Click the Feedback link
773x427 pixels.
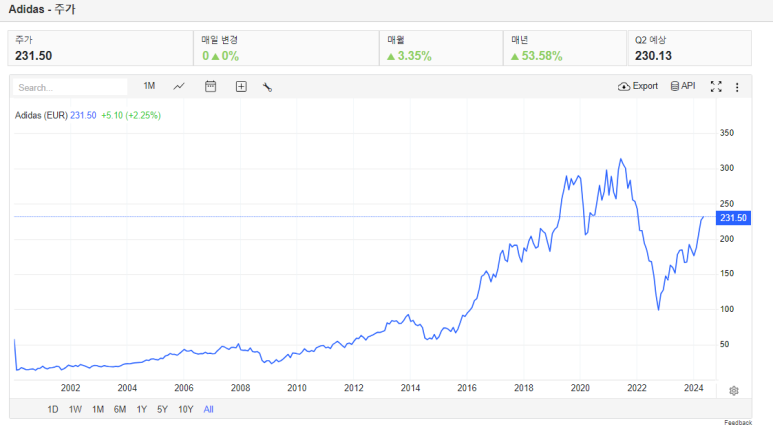pyautogui.click(x=738, y=423)
